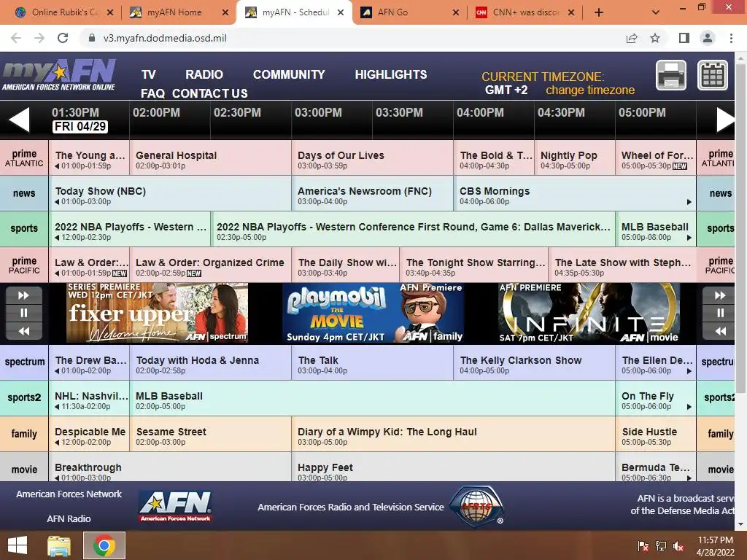Pause using right carousel control

tap(719, 313)
